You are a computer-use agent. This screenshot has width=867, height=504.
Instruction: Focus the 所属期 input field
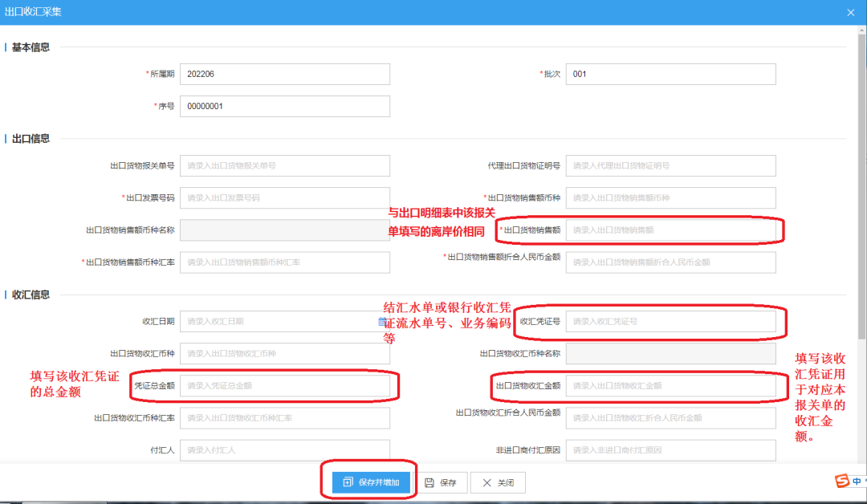point(284,74)
